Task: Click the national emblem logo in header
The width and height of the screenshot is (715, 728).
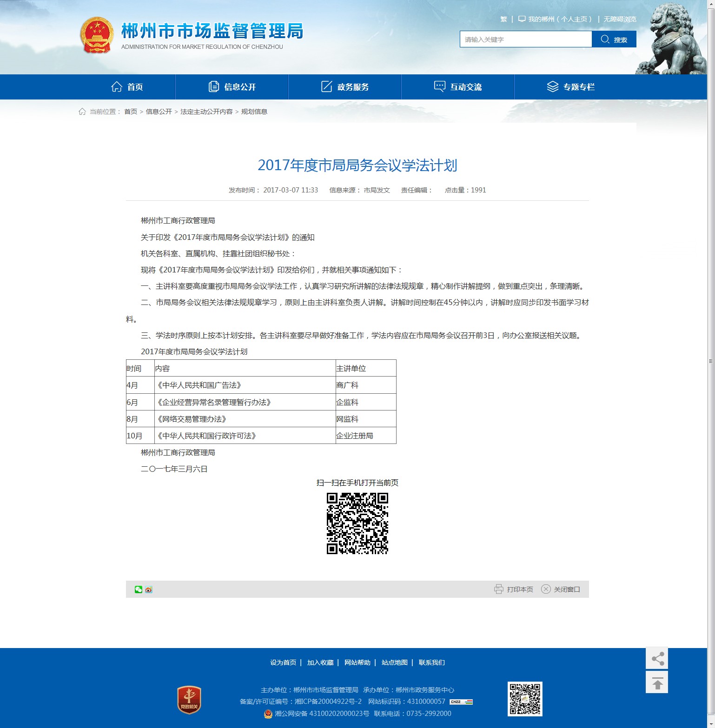Action: pyautogui.click(x=97, y=35)
